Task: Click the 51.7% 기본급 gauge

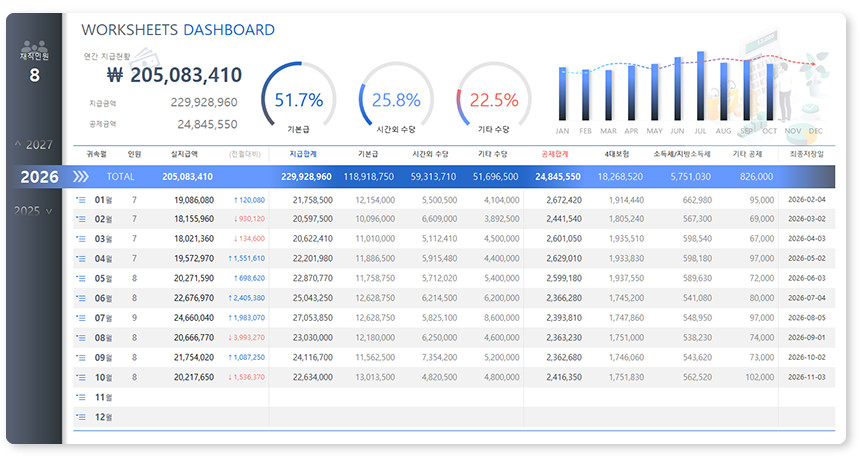Action: pos(298,100)
